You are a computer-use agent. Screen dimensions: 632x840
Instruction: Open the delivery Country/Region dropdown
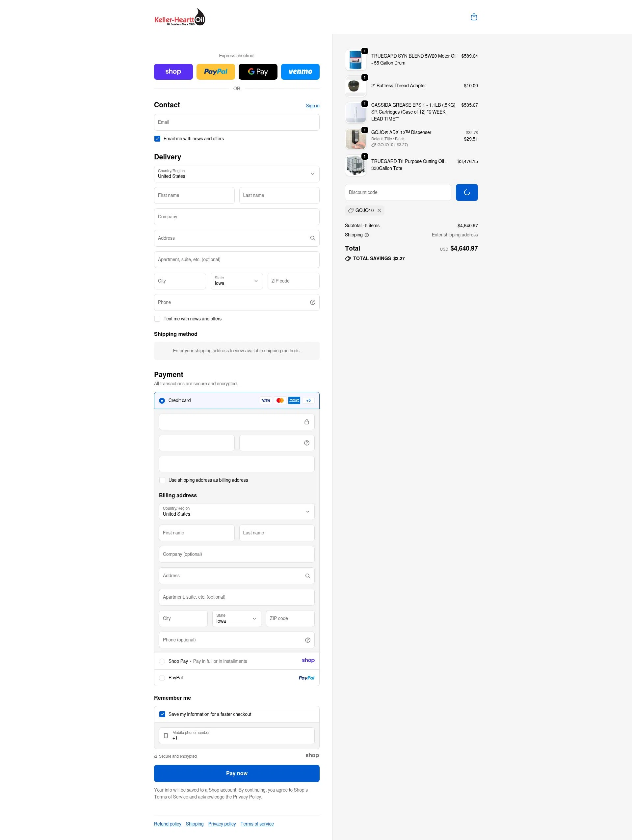[236, 174]
